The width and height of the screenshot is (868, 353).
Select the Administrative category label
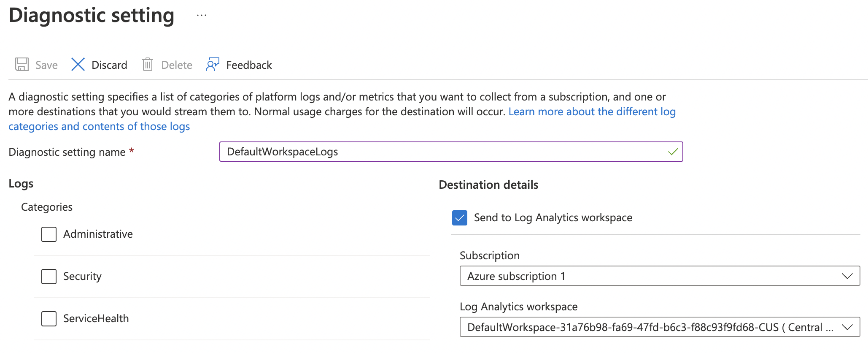(x=98, y=234)
